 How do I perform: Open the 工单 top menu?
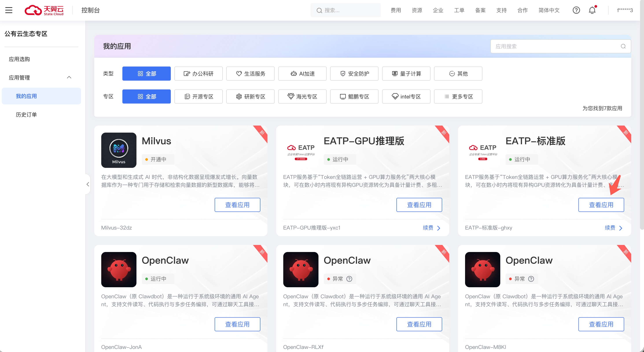tap(459, 10)
